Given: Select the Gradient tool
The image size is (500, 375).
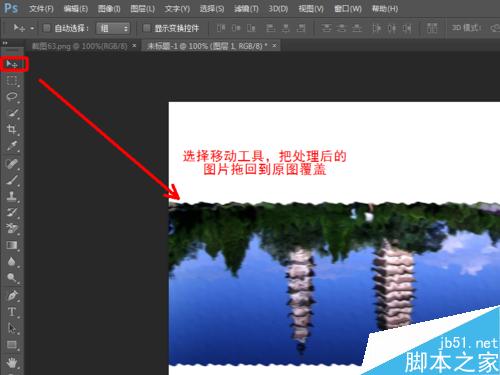Looking at the screenshot, I should coord(12,245).
